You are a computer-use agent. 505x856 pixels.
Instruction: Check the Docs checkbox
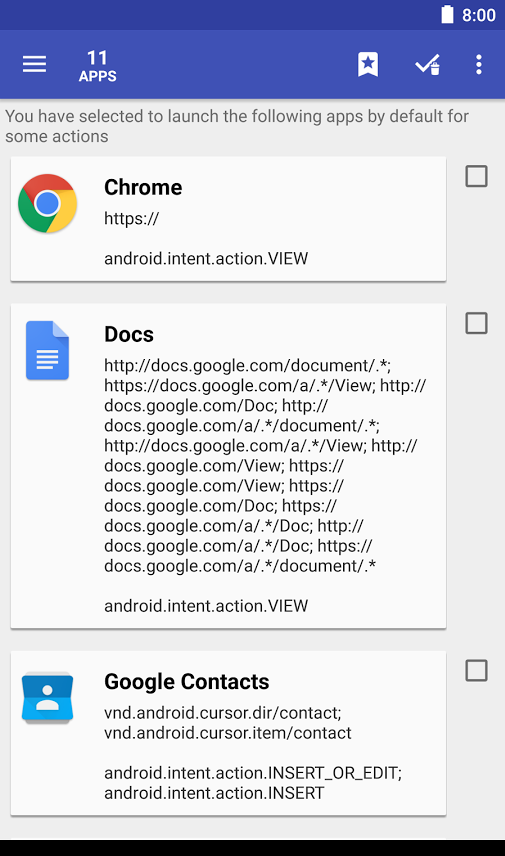(477, 323)
